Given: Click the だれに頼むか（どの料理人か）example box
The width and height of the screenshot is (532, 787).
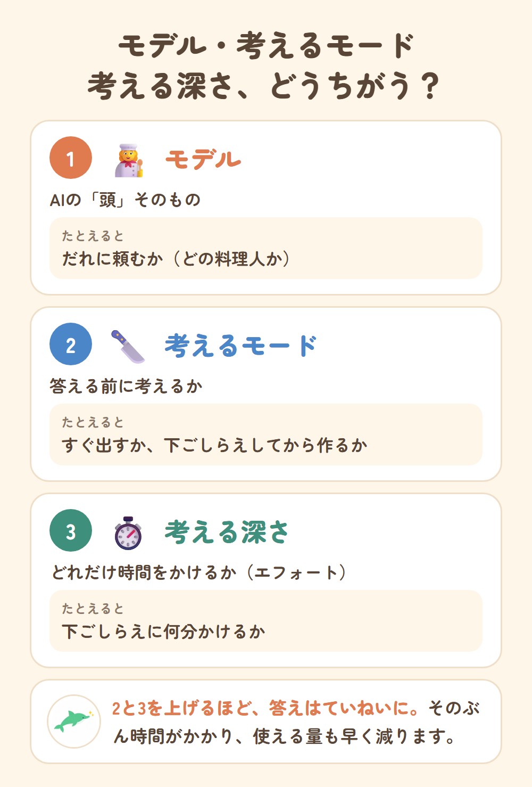Looking at the screenshot, I should (x=266, y=248).
